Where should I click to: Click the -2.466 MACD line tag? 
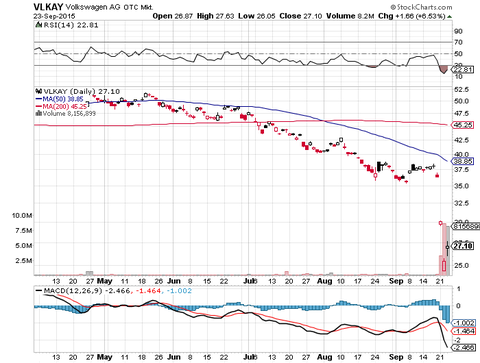[463, 348]
